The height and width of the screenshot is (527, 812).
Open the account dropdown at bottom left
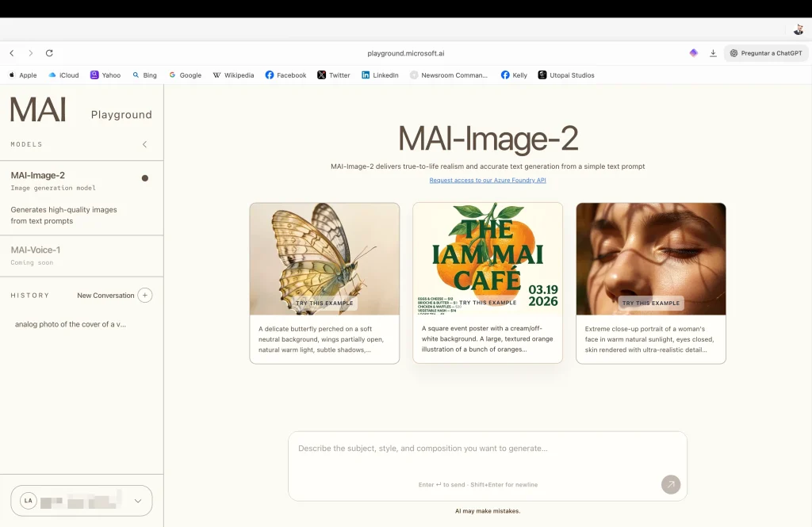[82, 500]
